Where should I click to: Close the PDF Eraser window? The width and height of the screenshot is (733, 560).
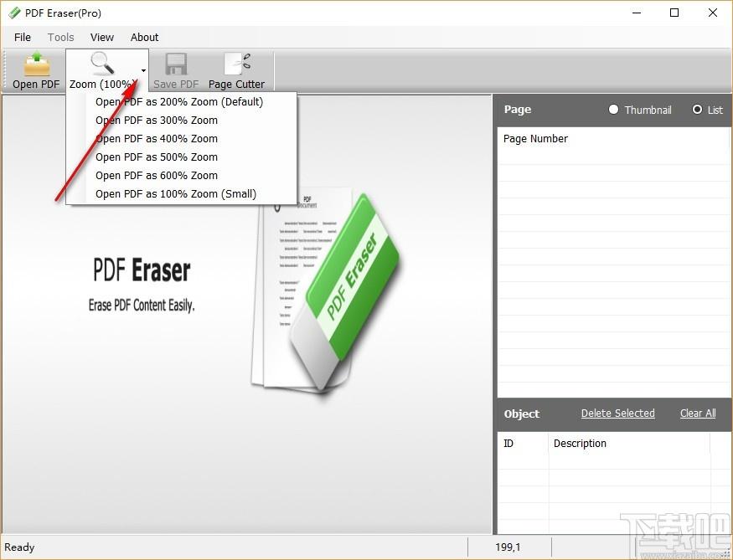tap(712, 13)
